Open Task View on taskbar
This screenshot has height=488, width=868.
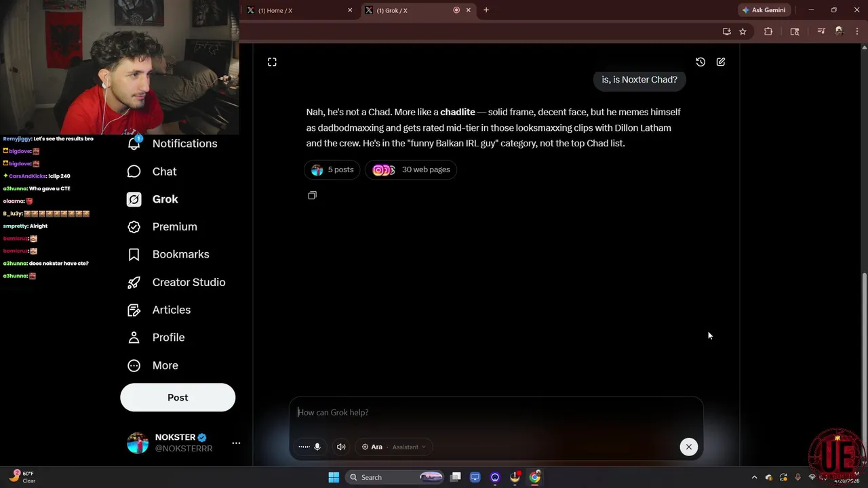pyautogui.click(x=456, y=477)
